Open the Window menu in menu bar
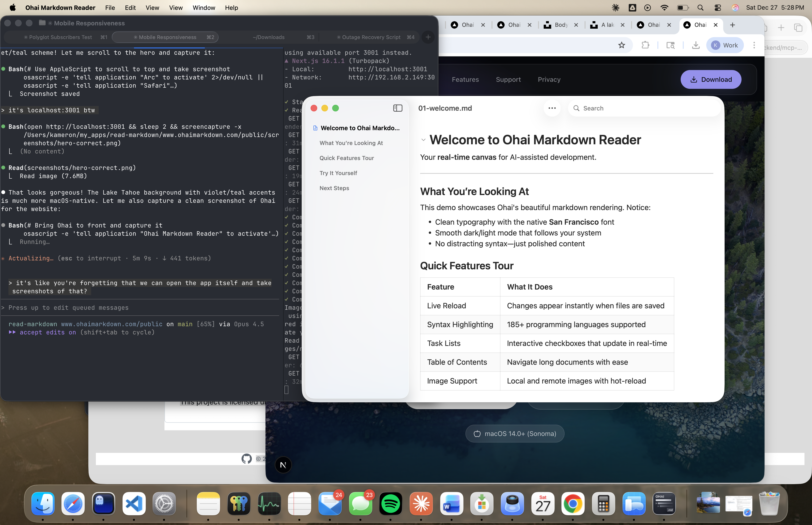Viewport: 812px width, 525px height. 204,8
